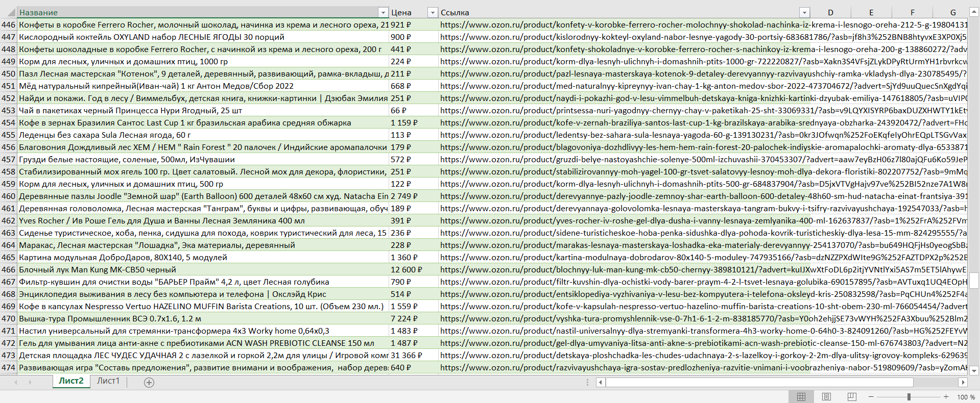Select Леденцы без сахара Sula cell

point(203,135)
